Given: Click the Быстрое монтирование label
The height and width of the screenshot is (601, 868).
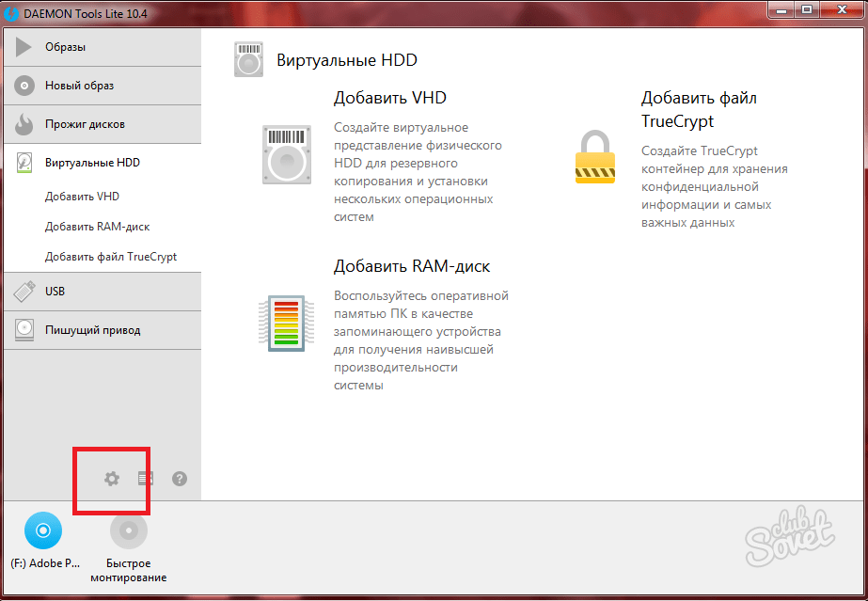Looking at the screenshot, I should [129, 571].
